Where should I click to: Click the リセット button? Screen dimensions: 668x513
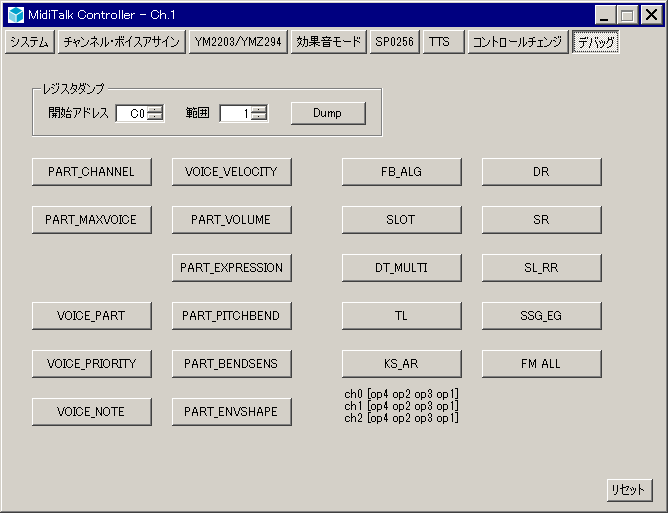[x=629, y=490]
